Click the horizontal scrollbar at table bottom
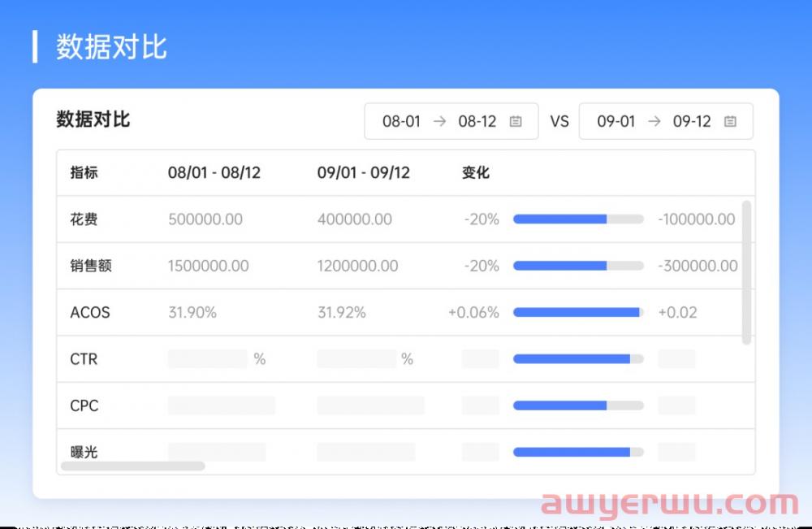The image size is (812, 529). coord(132,466)
